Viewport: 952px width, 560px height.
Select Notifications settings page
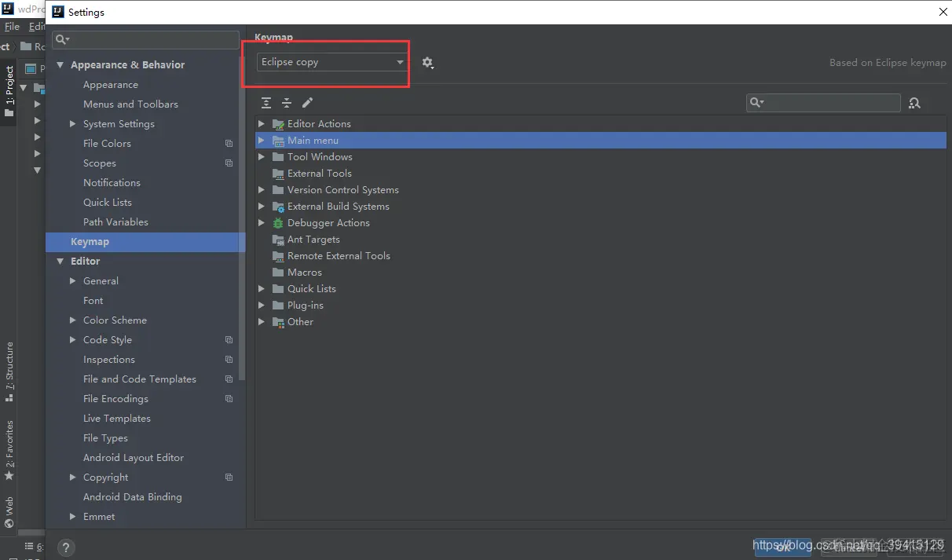[x=112, y=183]
